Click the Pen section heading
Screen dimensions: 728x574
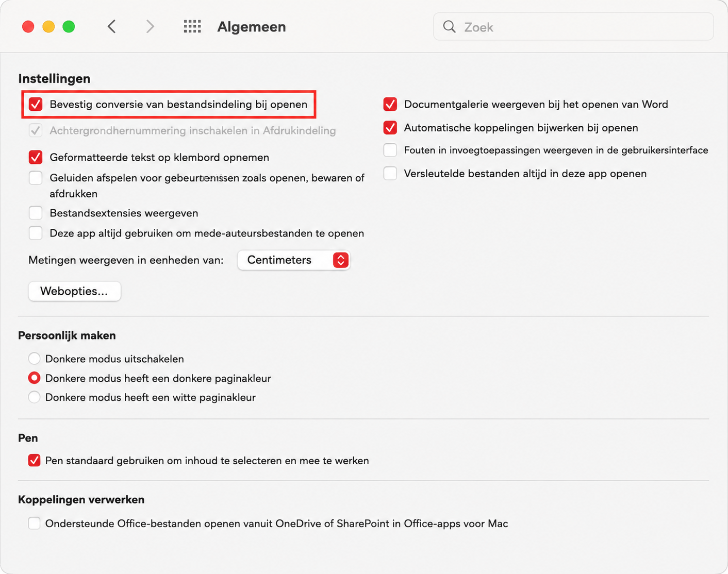[28, 438]
